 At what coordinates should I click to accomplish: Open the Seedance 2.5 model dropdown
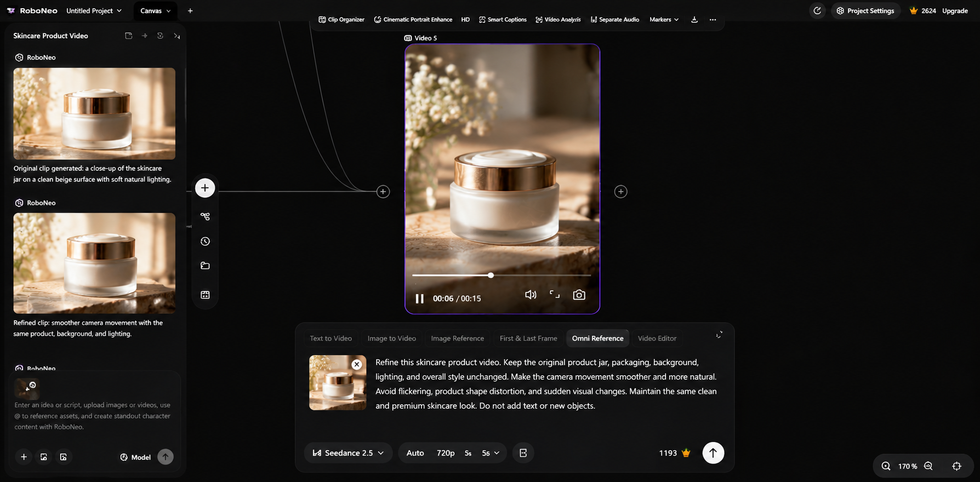(348, 453)
